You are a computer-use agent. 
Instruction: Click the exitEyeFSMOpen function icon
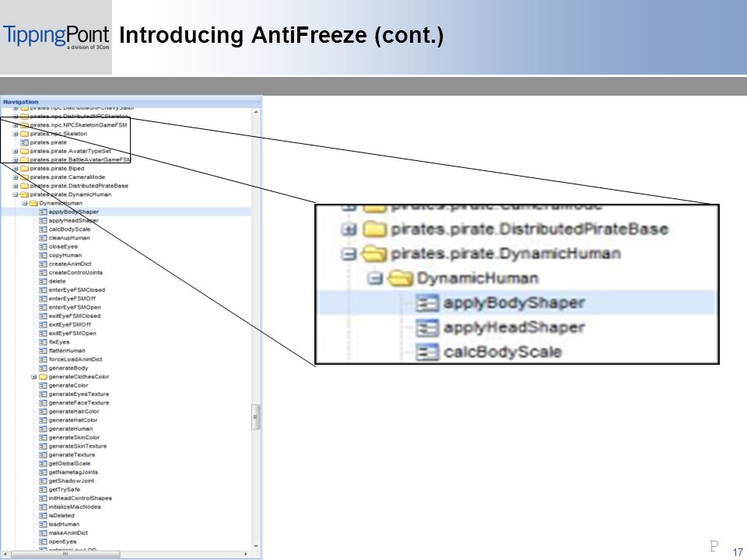tap(43, 334)
